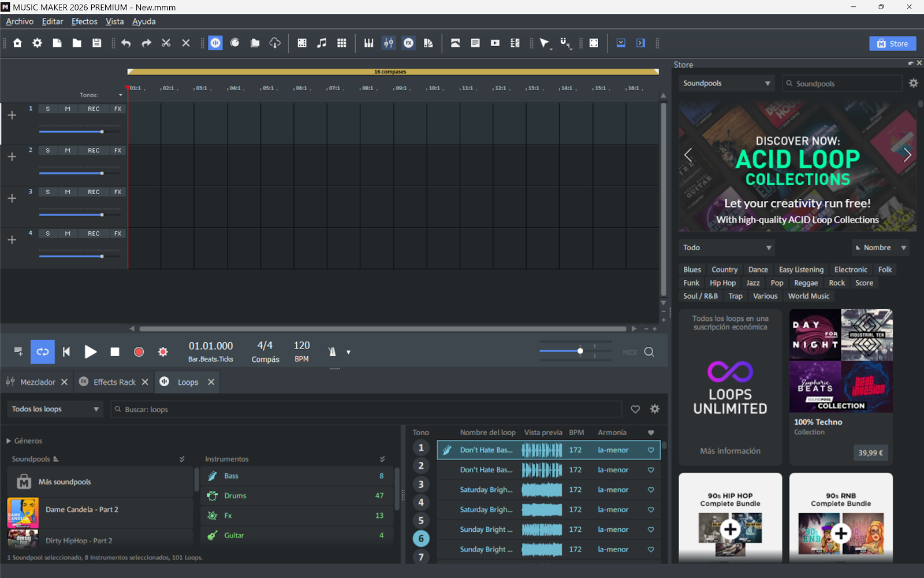This screenshot has width=924, height=578.
Task: Open the Todos los loops dropdown
Action: [55, 409]
